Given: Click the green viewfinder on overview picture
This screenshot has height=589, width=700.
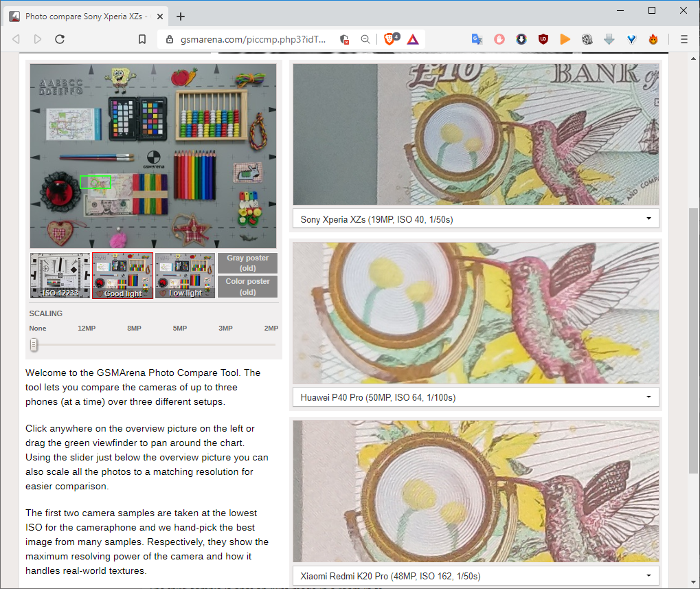Looking at the screenshot, I should 95,182.
